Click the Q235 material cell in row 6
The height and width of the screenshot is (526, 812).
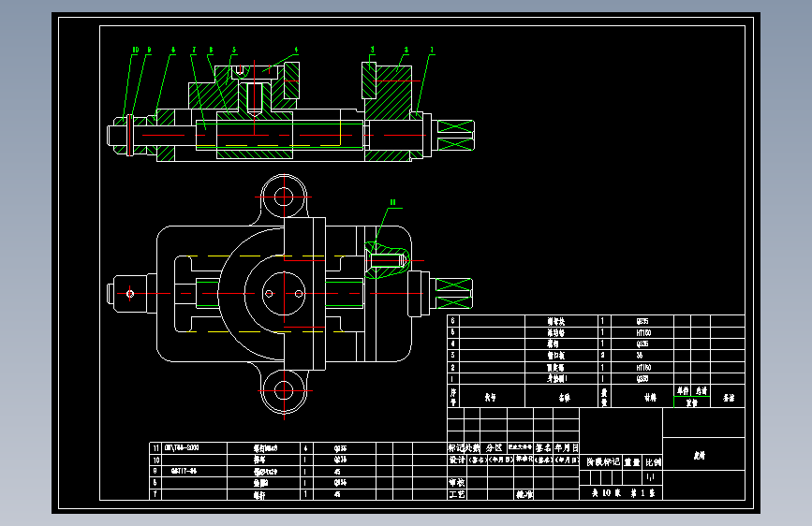point(643,321)
